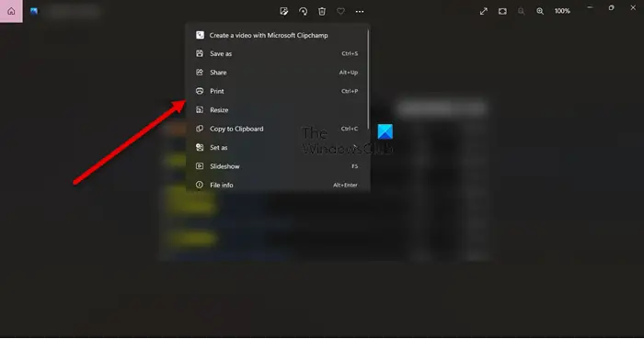Zoom in using magnifier plus icon

point(540,11)
